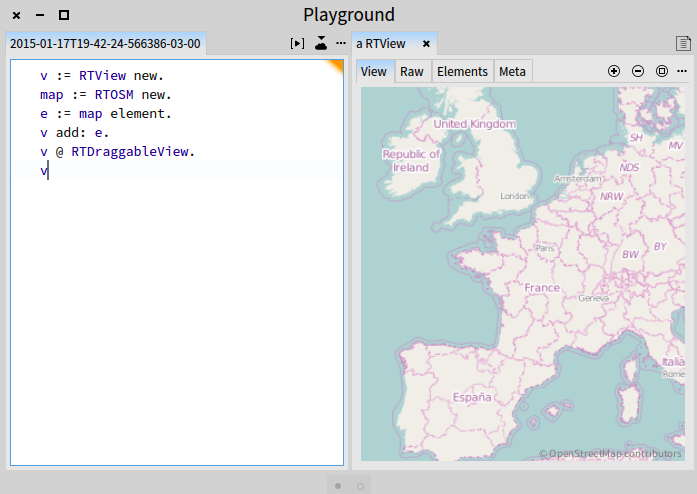Click the first pager dot at bottom

[x=337, y=485]
